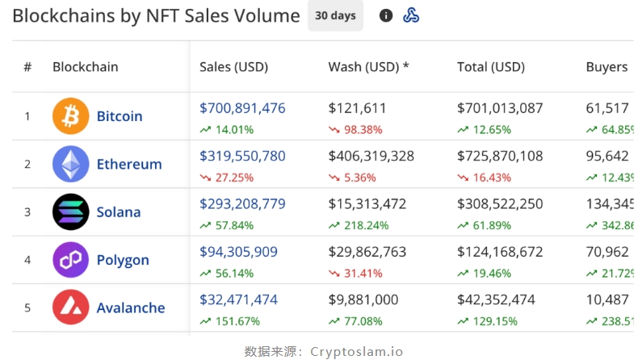The image size is (642, 364).
Task: Click Avalanche total $42,352,474
Action: click(496, 299)
